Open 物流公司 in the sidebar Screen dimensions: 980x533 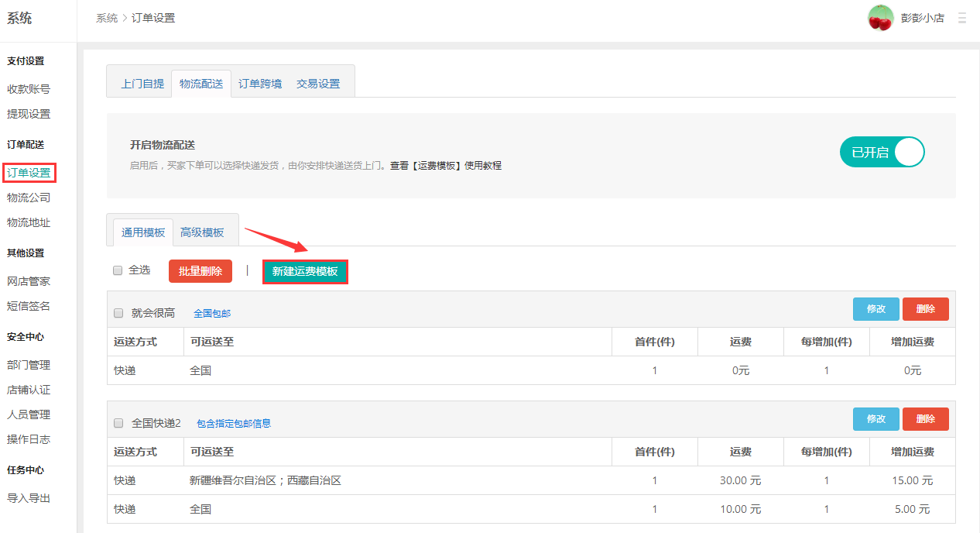click(29, 198)
